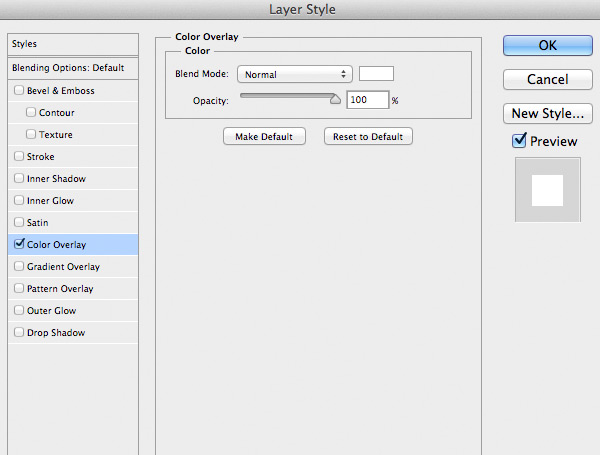The height and width of the screenshot is (455, 600).
Task: Open the white overlay color swatch
Action: 376,73
